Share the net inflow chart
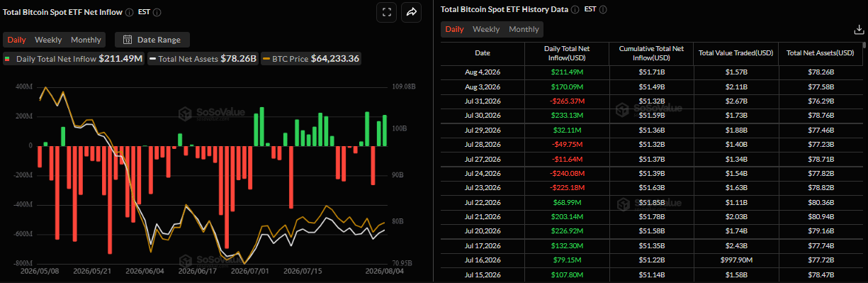The width and height of the screenshot is (868, 283). [411, 12]
